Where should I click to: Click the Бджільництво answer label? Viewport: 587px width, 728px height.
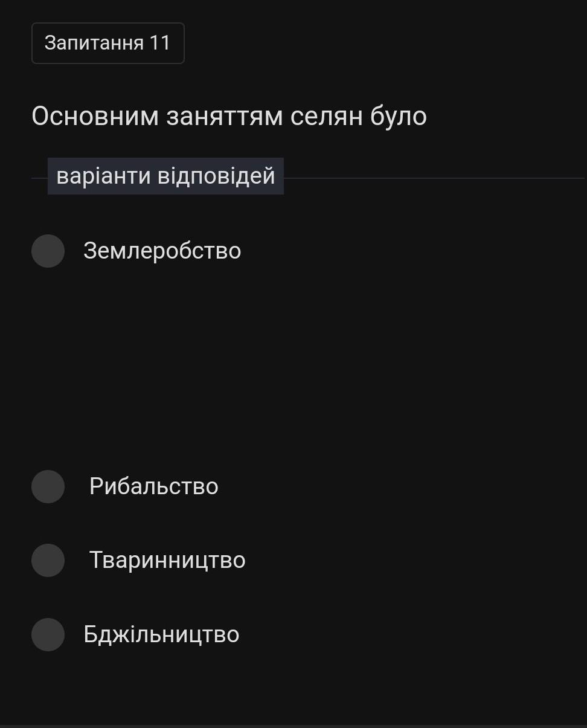(x=161, y=634)
